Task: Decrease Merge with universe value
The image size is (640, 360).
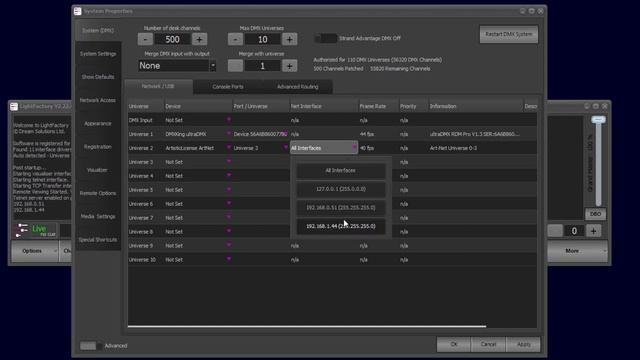Action: [x=235, y=66]
